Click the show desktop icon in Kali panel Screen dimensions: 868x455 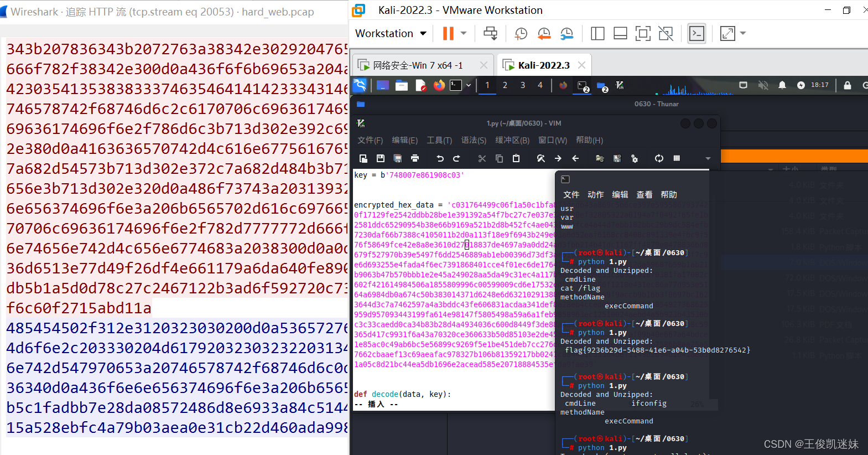(383, 85)
